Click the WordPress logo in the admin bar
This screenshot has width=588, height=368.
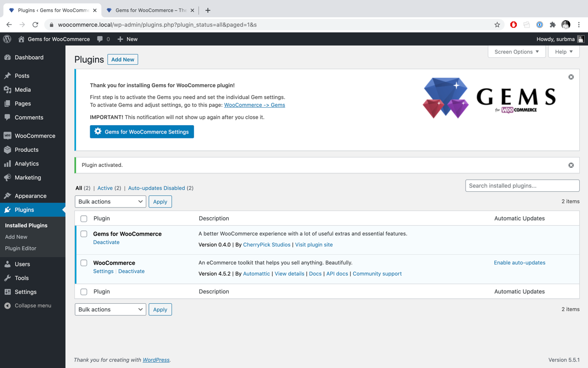click(x=7, y=39)
